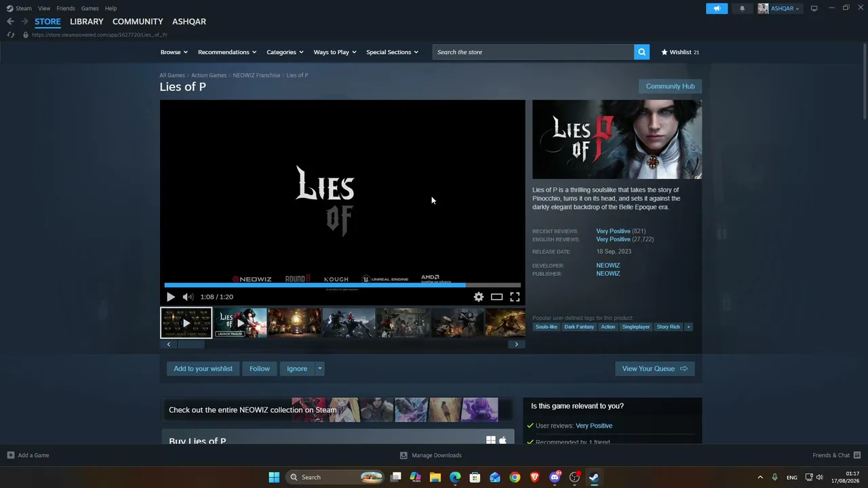Image resolution: width=868 pixels, height=488 pixels.
Task: Toggle theater mode on the video player
Action: pos(497,297)
